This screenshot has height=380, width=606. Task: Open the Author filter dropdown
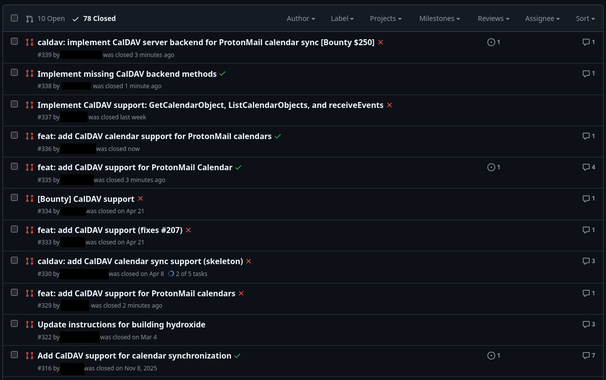click(300, 19)
